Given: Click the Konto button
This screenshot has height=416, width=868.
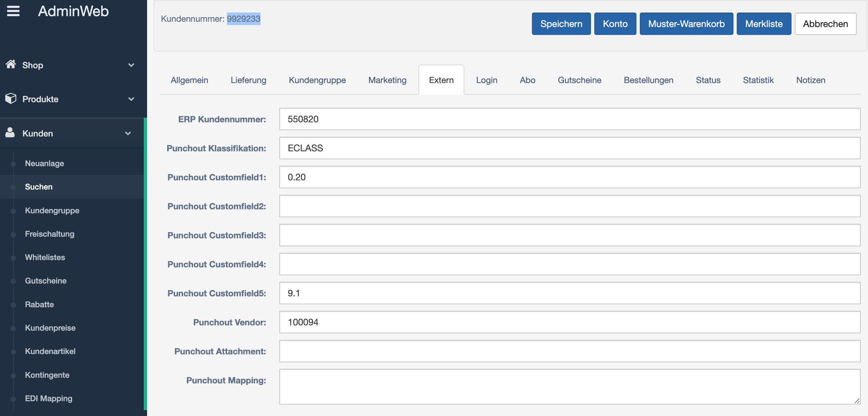Looking at the screenshot, I should click(x=615, y=24).
